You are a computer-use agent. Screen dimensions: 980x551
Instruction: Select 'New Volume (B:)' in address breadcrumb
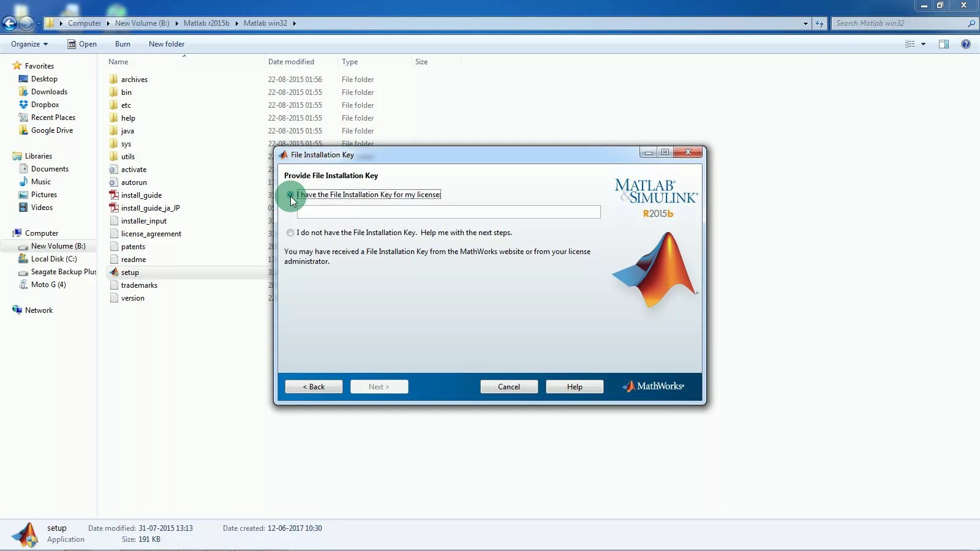coord(142,23)
